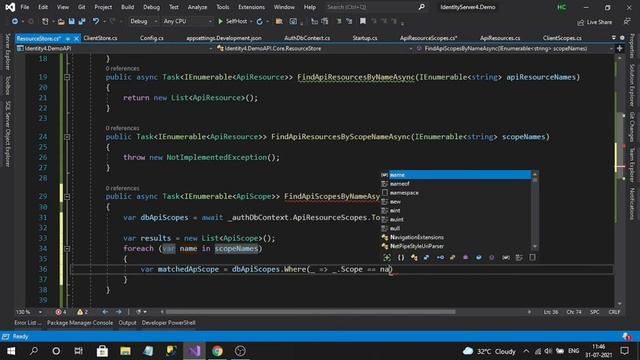The image size is (640, 360).
Task: Open the Package Manager Console tab
Action: [x=80, y=323]
